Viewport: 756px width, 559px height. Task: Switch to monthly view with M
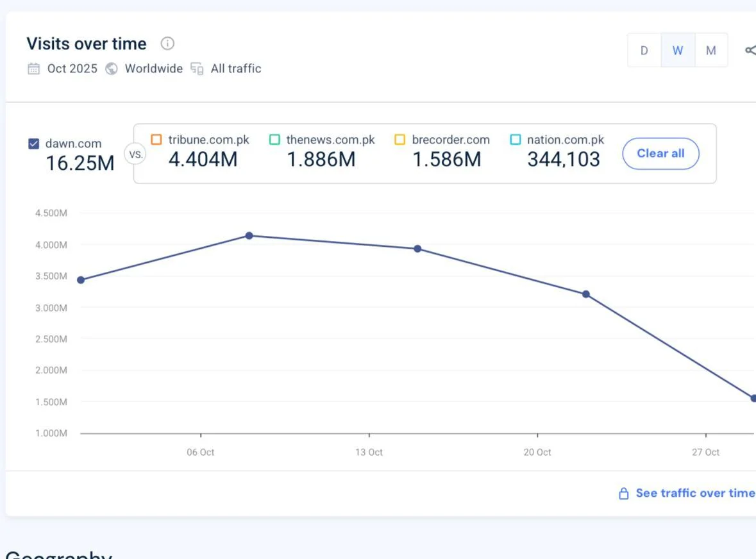[x=711, y=51]
